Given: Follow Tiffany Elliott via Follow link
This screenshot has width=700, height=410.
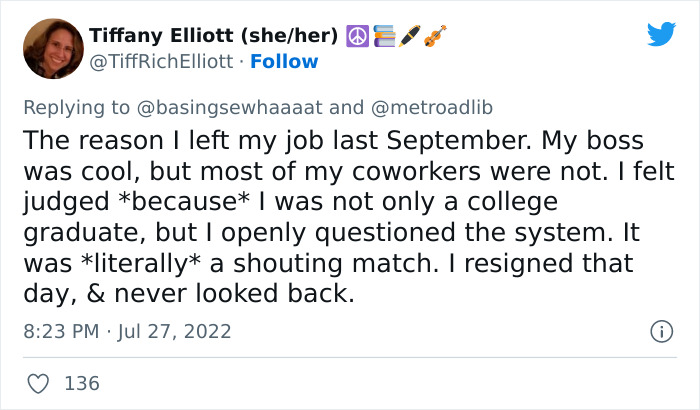Looking at the screenshot, I should [285, 61].
